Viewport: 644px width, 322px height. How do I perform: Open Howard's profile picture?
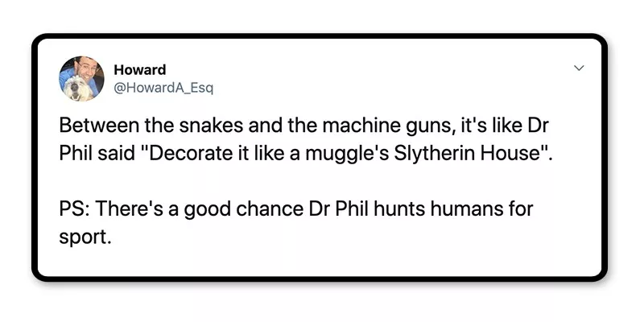82,79
